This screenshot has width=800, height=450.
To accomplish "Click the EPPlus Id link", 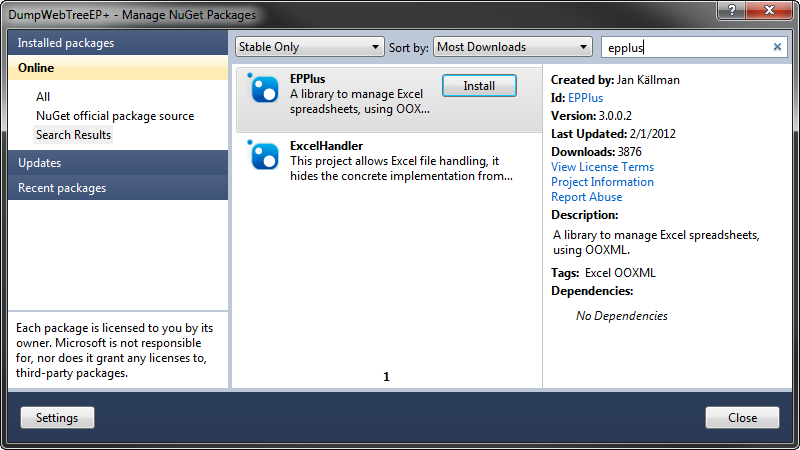I will tap(585, 98).
